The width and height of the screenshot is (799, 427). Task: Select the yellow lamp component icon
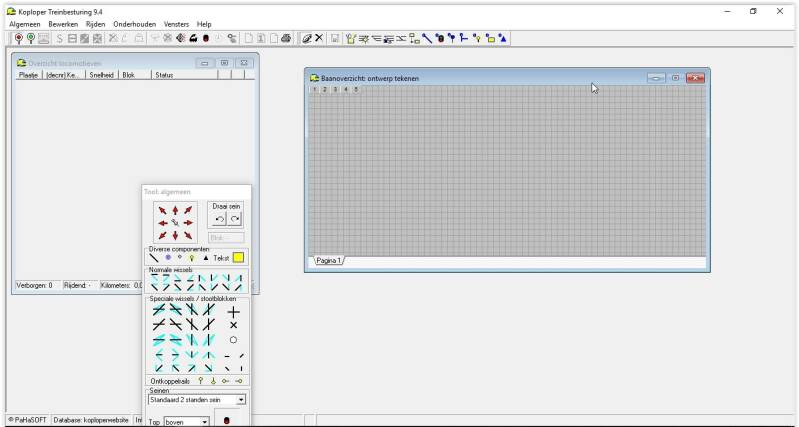pyautogui.click(x=191, y=257)
